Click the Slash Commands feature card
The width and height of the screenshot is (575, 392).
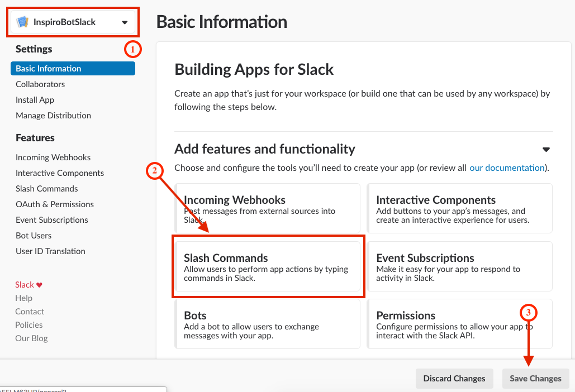pos(268,266)
